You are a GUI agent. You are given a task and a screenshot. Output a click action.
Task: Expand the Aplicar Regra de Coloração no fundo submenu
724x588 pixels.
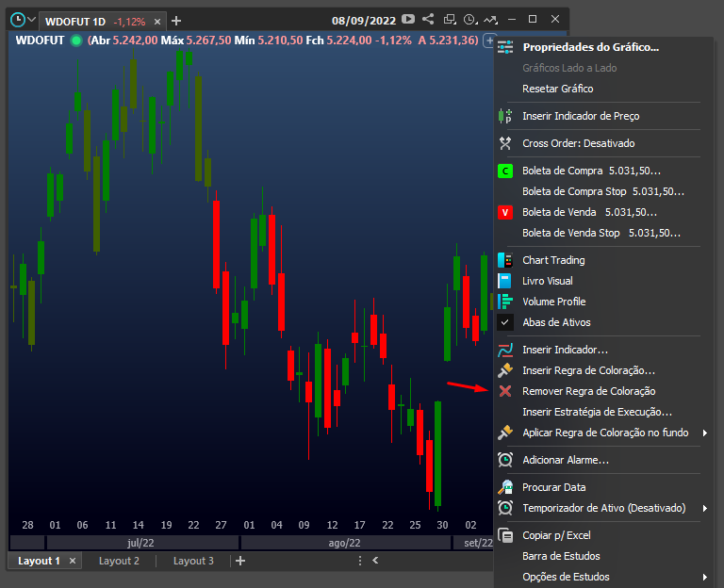tap(704, 433)
